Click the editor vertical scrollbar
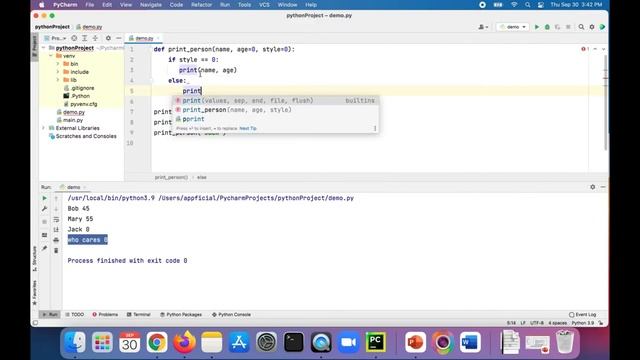Image resolution: width=640 pixels, height=360 pixels. pyautogui.click(x=605, y=102)
